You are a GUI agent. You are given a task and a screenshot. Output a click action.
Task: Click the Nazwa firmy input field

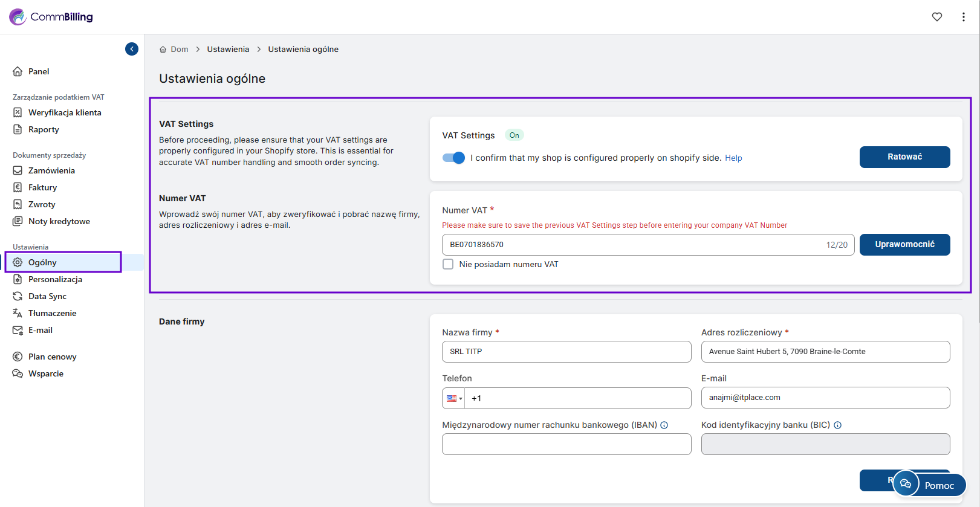click(566, 352)
